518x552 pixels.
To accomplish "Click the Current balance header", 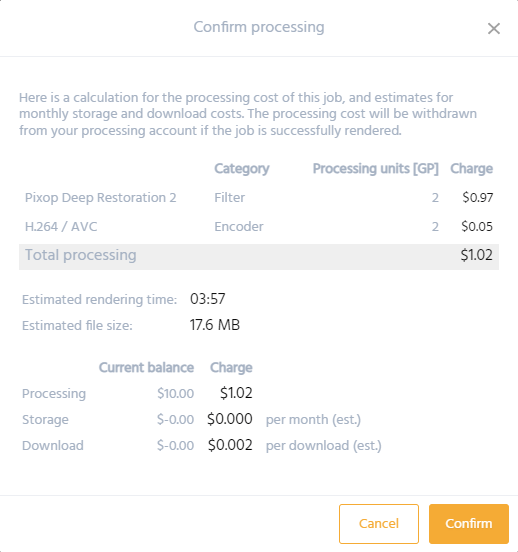I will pyautogui.click(x=146, y=368).
